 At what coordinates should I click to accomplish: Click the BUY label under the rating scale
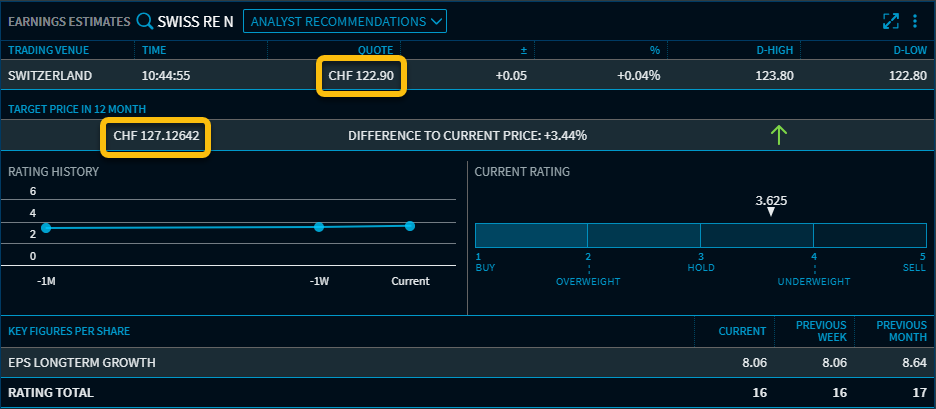tap(485, 267)
